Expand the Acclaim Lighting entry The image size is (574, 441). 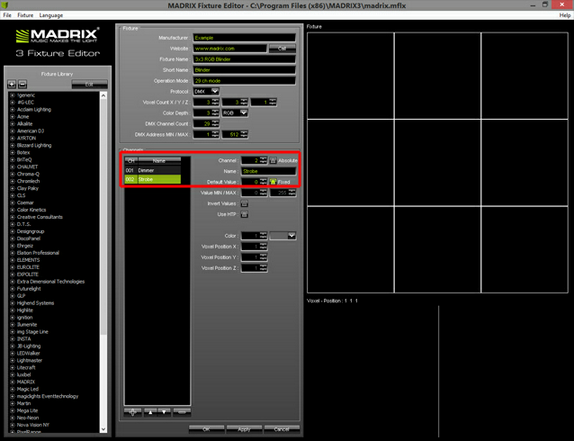point(12,109)
